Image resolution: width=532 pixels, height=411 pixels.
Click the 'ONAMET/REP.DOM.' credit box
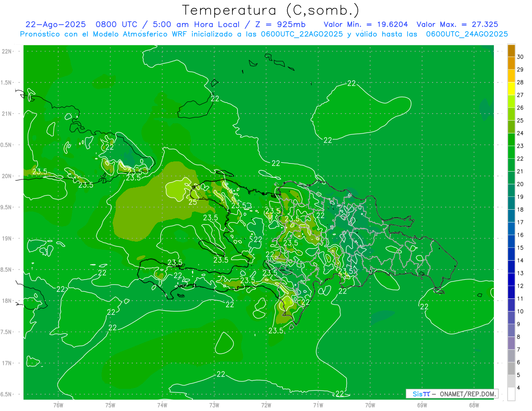point(452,394)
